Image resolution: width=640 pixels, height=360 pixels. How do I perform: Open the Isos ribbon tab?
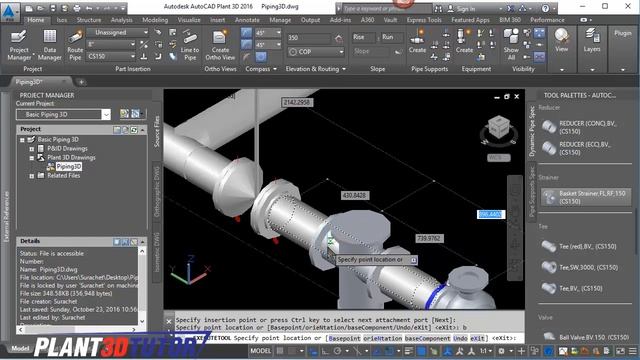tap(62, 20)
